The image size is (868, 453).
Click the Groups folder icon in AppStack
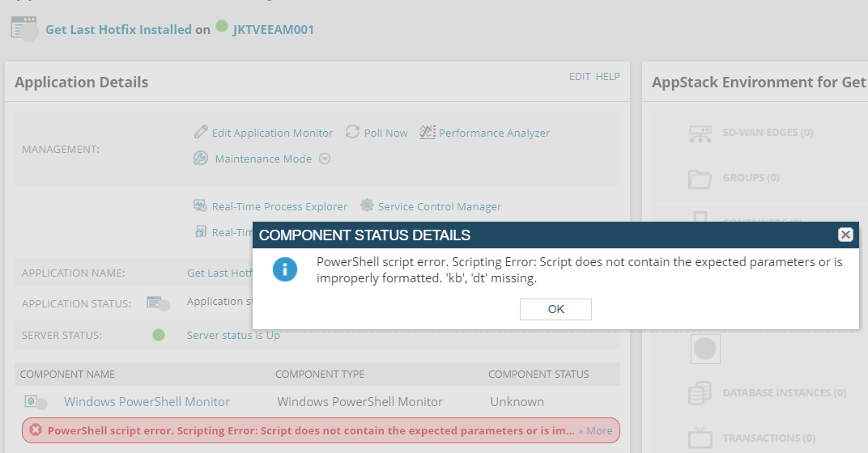point(700,179)
